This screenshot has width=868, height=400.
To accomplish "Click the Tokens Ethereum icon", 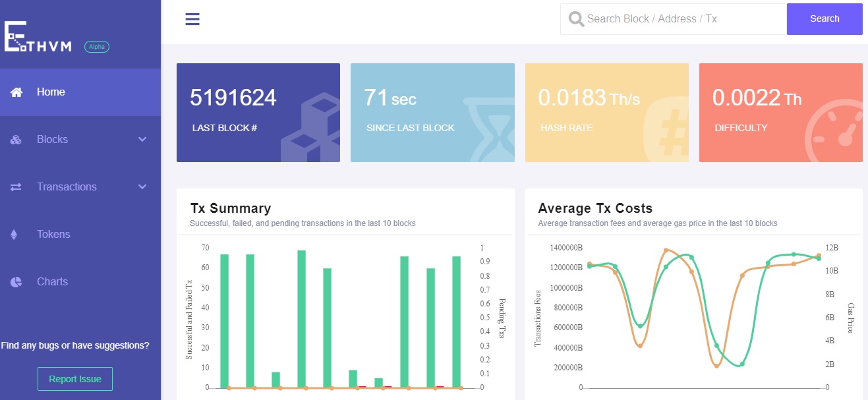I will point(14,235).
